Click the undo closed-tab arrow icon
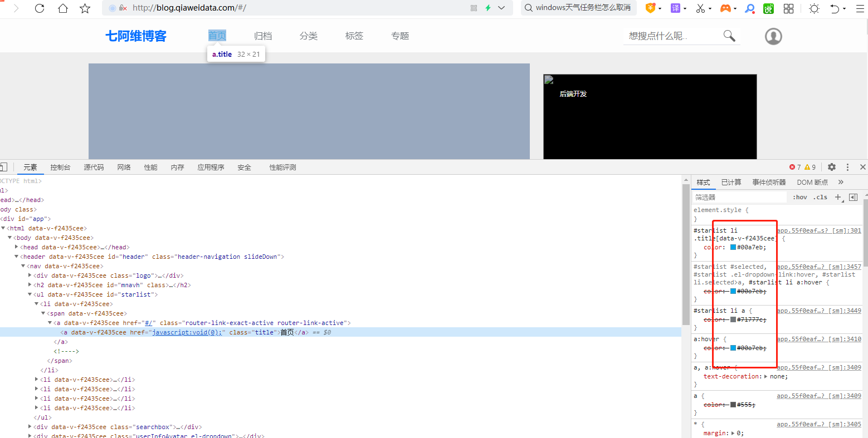Screen dimensions: 868x438 [x=835, y=8]
